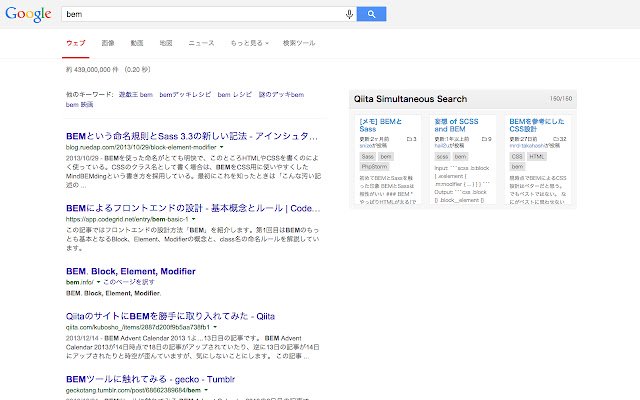Select the ウェブ tab
The image size is (640, 400).
76,43
